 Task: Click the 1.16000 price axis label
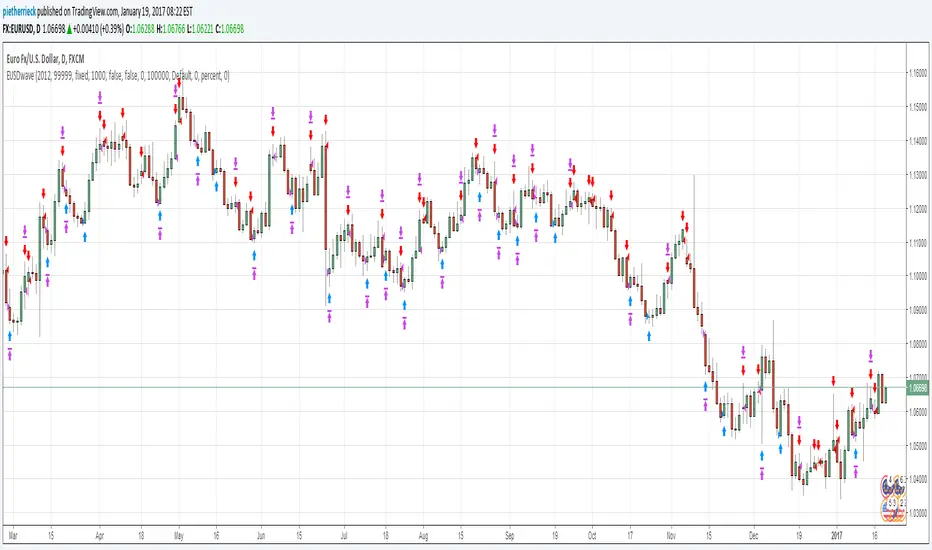click(918, 73)
